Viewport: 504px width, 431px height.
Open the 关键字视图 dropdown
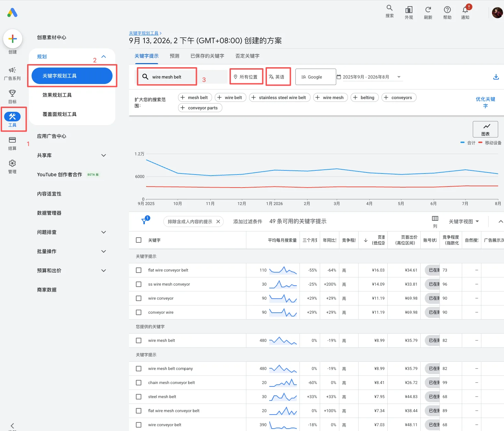[x=464, y=222]
